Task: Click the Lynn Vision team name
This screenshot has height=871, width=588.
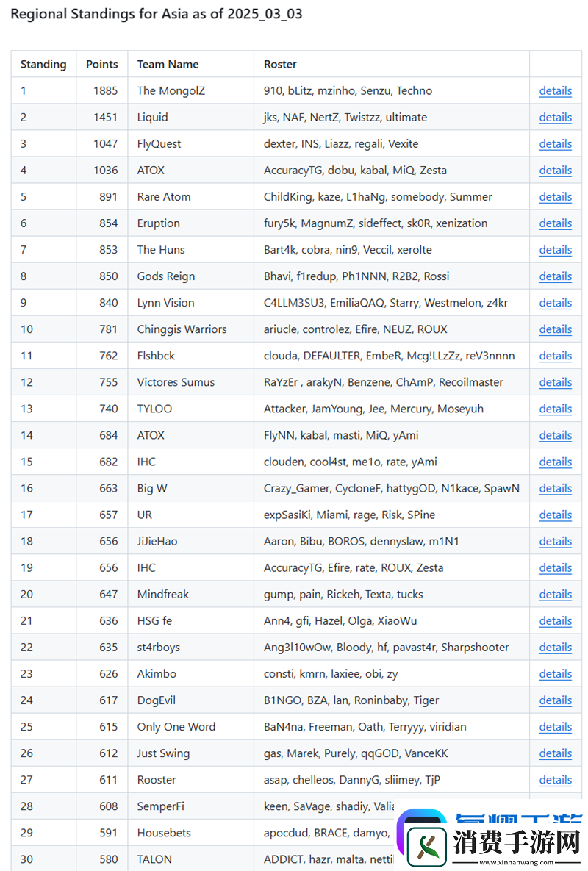Action: point(165,303)
